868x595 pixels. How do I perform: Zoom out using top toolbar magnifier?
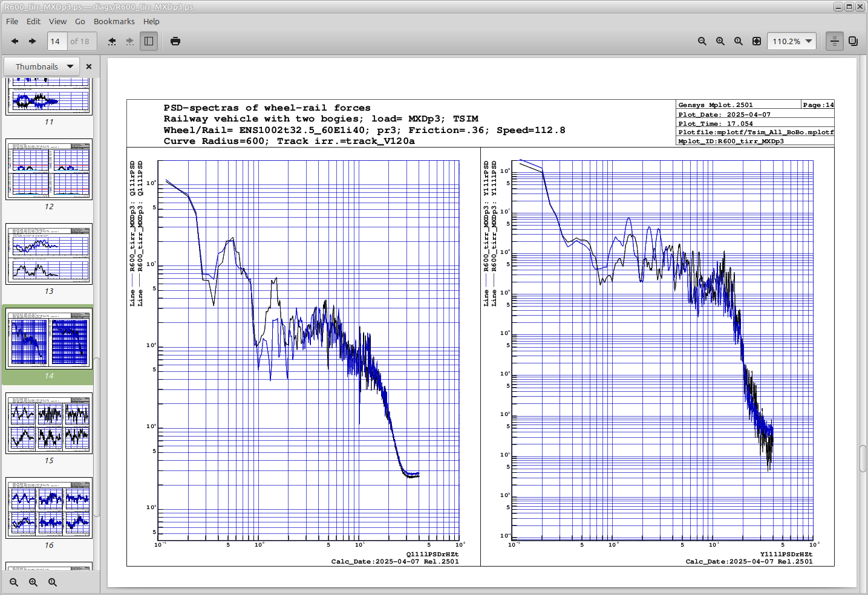tap(702, 41)
